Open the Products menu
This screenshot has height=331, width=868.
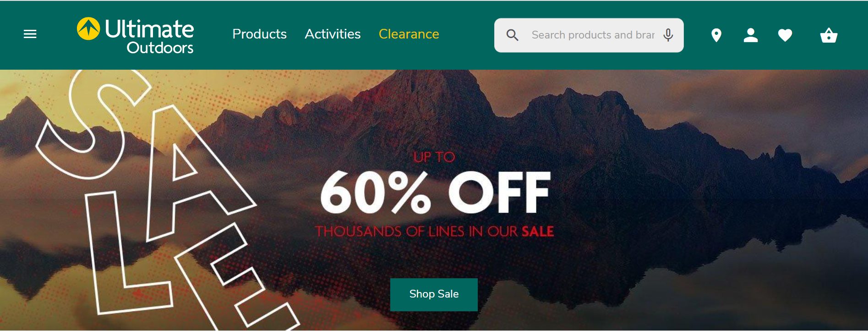click(x=259, y=34)
